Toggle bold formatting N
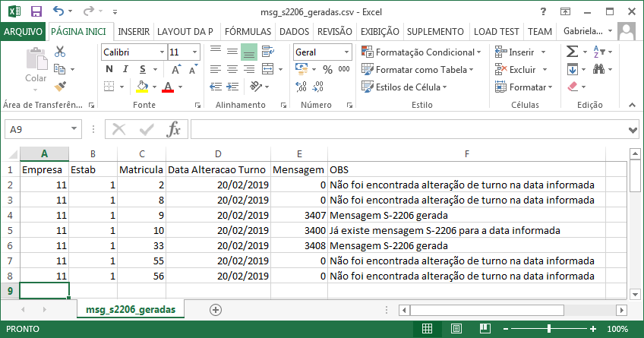Image resolution: width=644 pixels, height=338 pixels. 109,69
